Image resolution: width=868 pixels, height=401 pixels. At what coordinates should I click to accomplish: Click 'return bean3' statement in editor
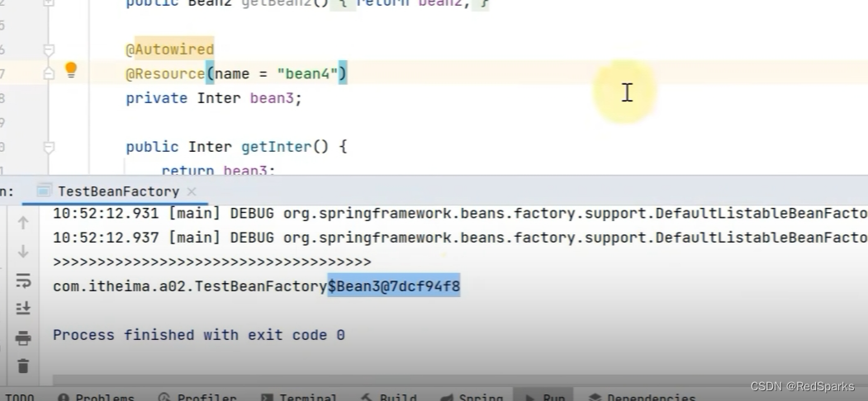(x=218, y=170)
